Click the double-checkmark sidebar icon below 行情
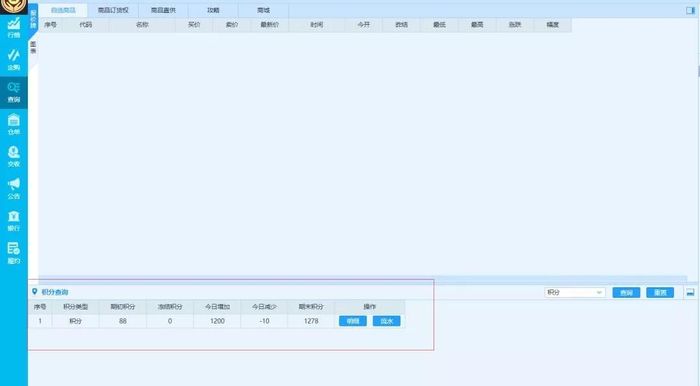 click(x=14, y=60)
